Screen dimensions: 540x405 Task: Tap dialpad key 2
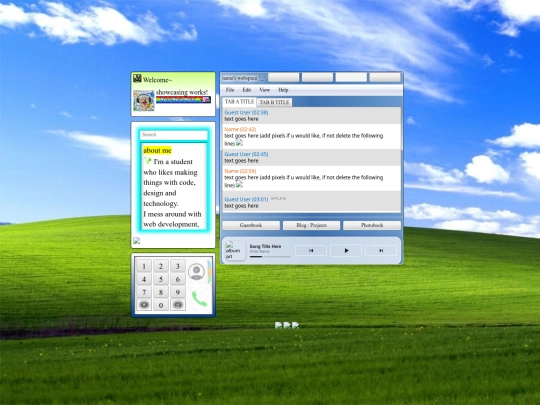[161, 266]
